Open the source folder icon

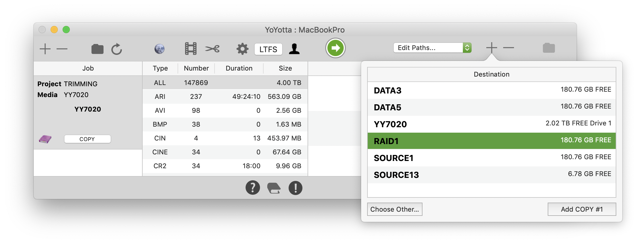(97, 49)
